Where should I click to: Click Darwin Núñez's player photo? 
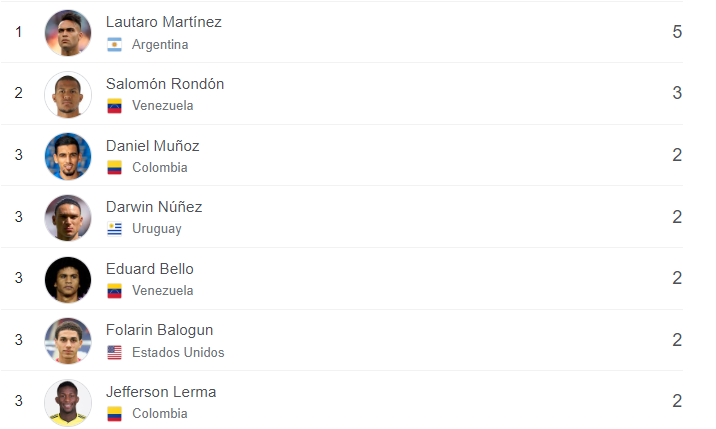[68, 218]
